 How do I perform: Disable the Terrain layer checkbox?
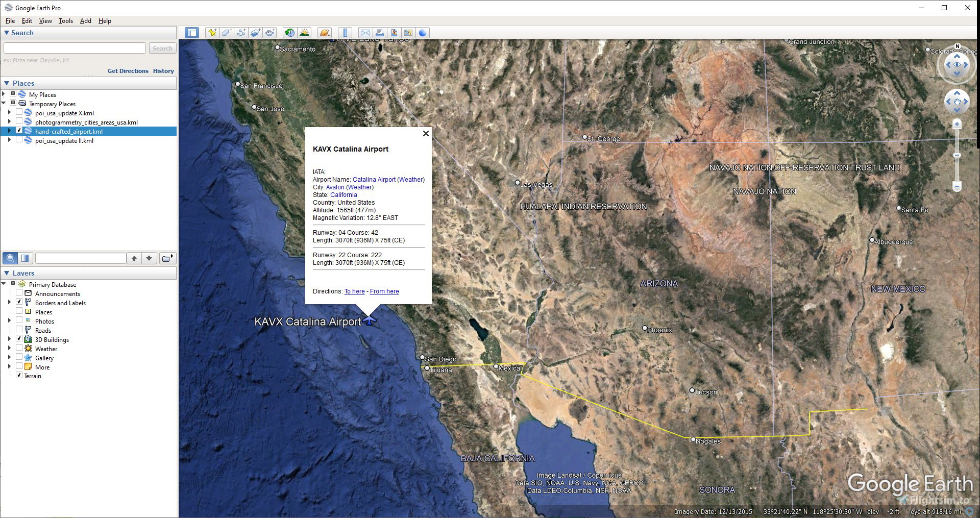[x=19, y=375]
